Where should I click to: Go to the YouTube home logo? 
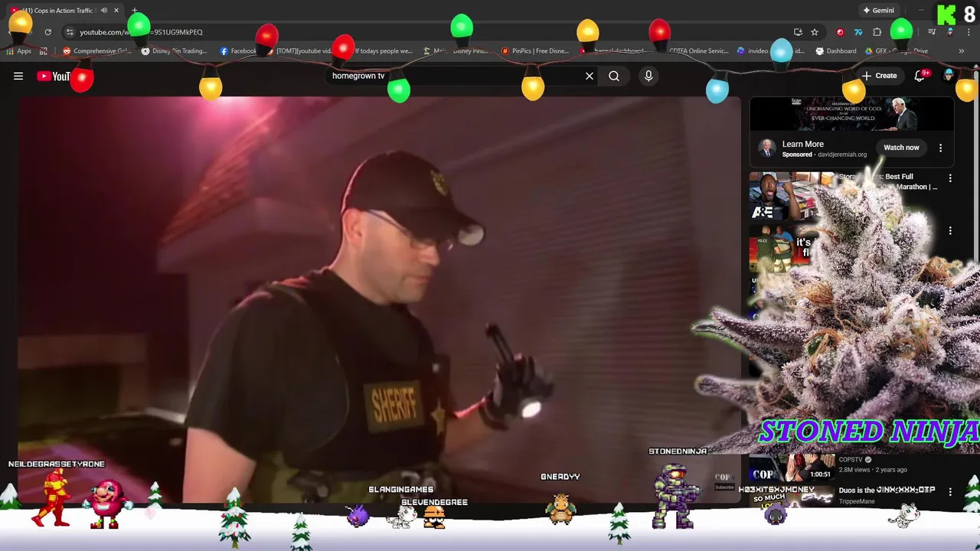pos(54,76)
